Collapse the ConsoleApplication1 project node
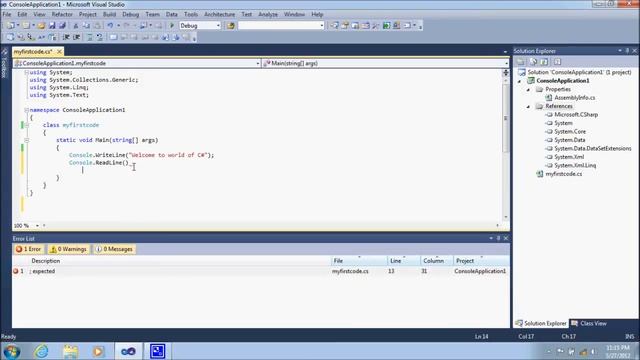The image size is (640, 360). pos(520,81)
